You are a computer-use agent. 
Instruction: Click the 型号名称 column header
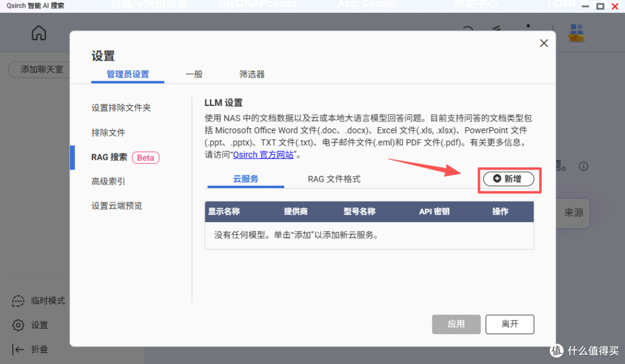click(359, 212)
